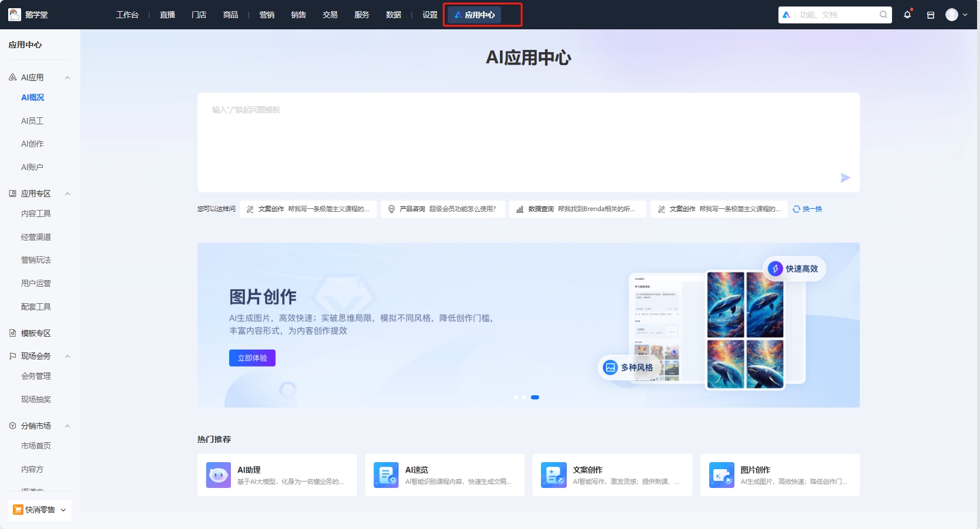Screen dimensions: 980x529
Task: Click the third carousel indicator dot
Action: click(535, 398)
